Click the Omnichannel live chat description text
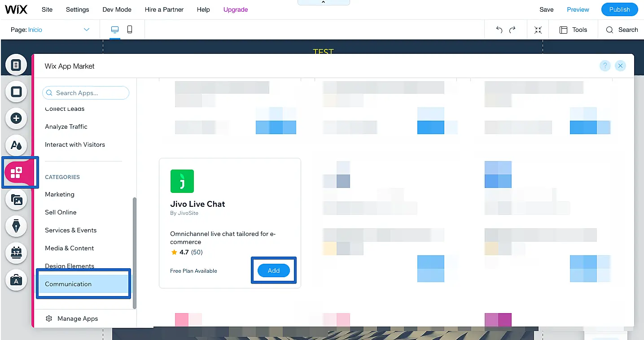 coord(223,238)
